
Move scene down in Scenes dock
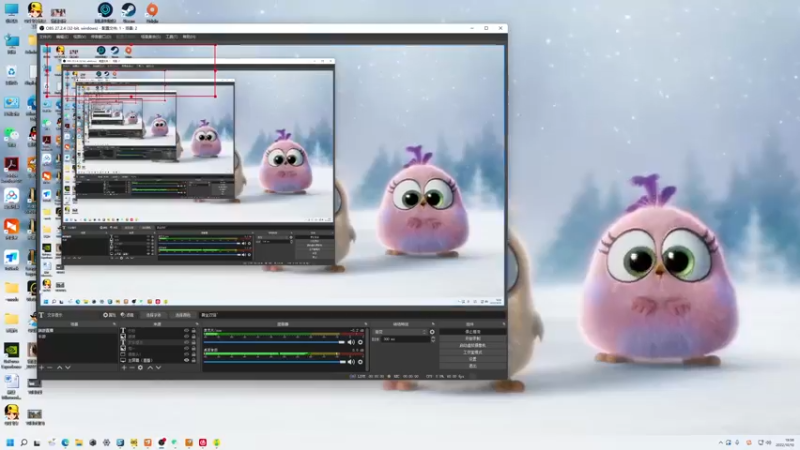tap(68, 367)
